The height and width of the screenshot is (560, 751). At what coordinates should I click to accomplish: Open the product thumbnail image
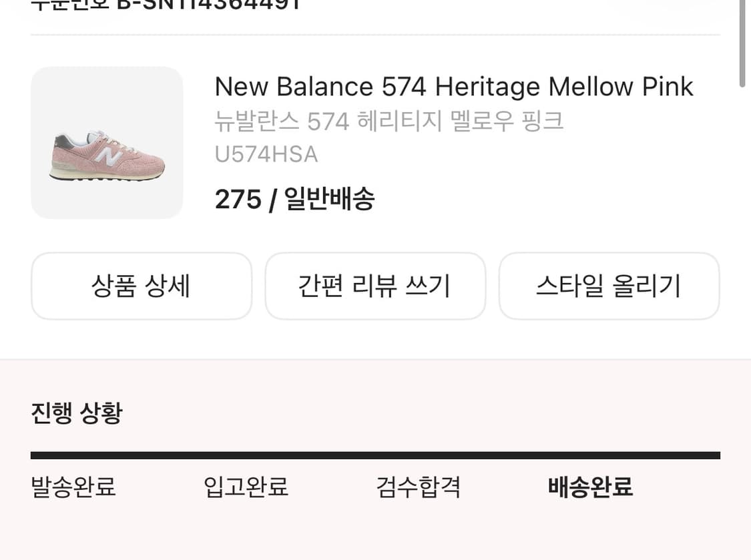coord(107,142)
